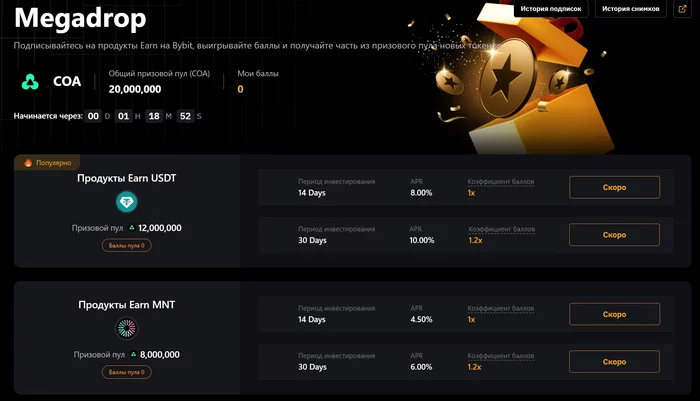Click Скоро for MNT 14 Days plan
The width and height of the screenshot is (700, 401).
tap(614, 314)
